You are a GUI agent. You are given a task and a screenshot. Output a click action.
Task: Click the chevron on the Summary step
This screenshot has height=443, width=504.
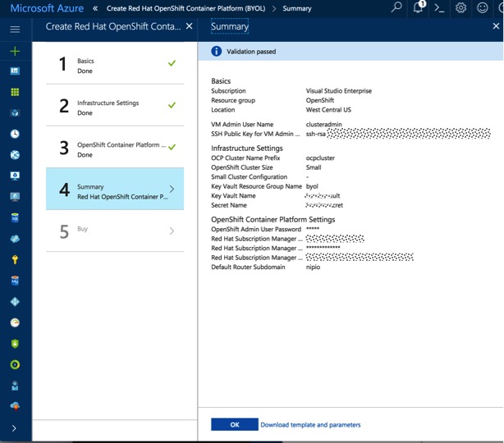pyautogui.click(x=172, y=189)
